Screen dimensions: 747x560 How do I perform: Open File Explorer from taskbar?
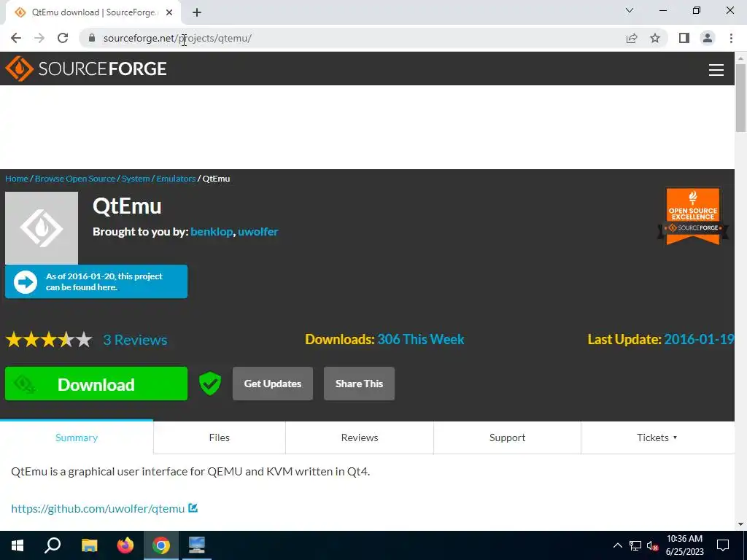pyautogui.click(x=89, y=545)
